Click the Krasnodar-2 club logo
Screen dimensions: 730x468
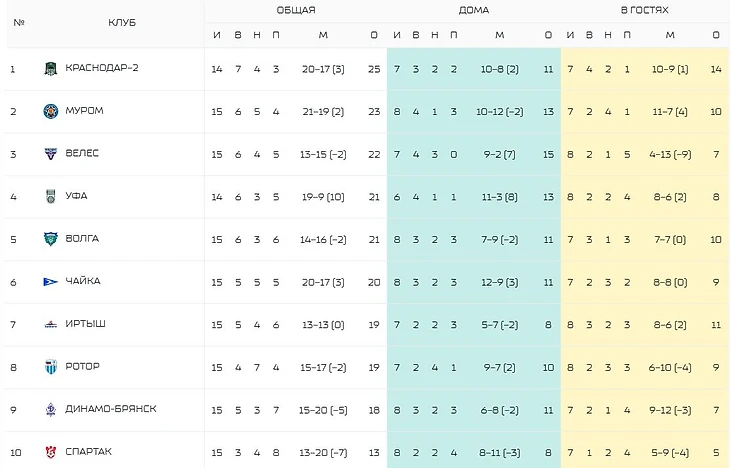click(x=50, y=69)
